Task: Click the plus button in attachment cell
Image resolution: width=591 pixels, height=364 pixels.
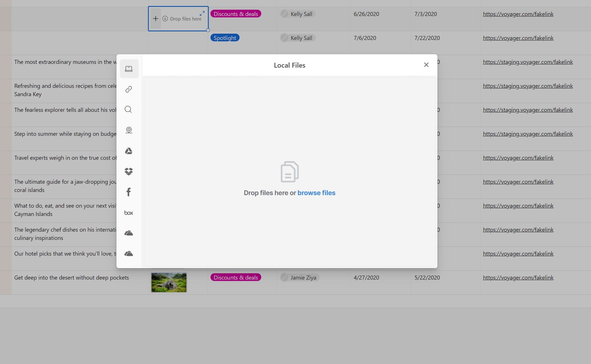Action: [156, 18]
